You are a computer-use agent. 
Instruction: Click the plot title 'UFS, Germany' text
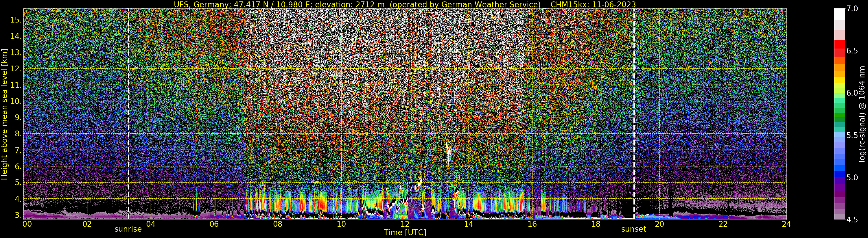pos(201,4)
